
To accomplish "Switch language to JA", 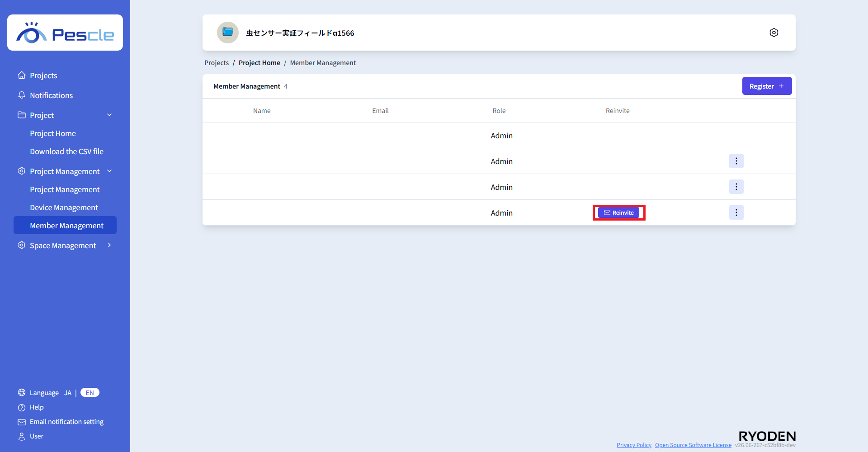I will tap(68, 393).
